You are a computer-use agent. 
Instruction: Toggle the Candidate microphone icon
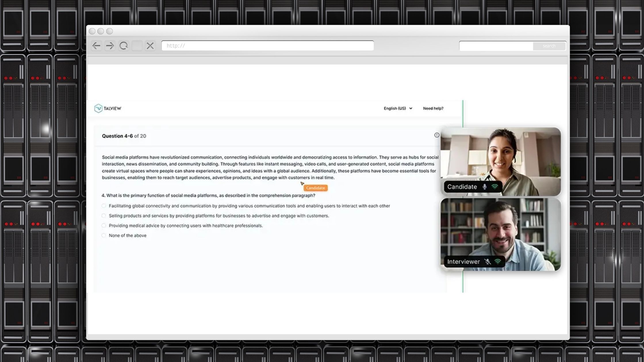[485, 187]
